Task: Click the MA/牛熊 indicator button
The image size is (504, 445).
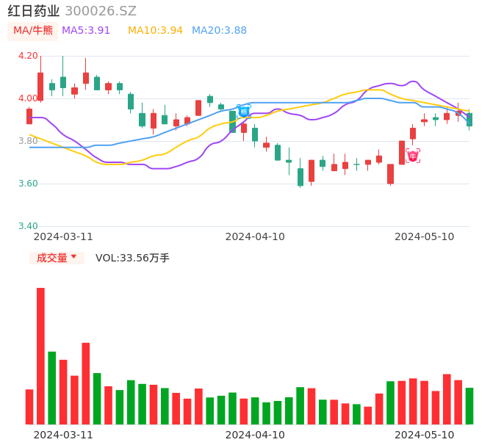Action: (x=32, y=31)
